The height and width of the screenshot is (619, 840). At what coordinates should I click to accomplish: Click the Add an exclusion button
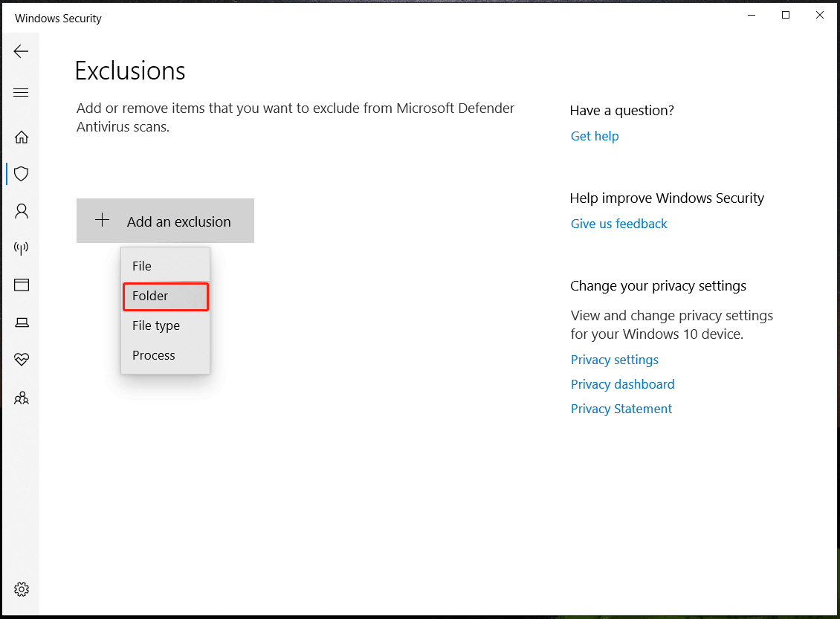165,221
